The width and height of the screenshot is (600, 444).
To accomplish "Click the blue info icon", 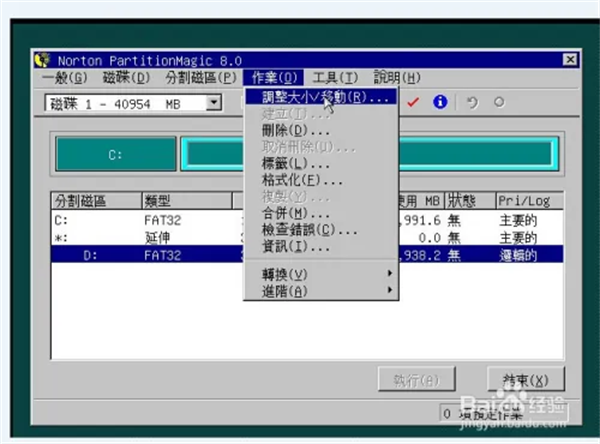I will pos(440,102).
